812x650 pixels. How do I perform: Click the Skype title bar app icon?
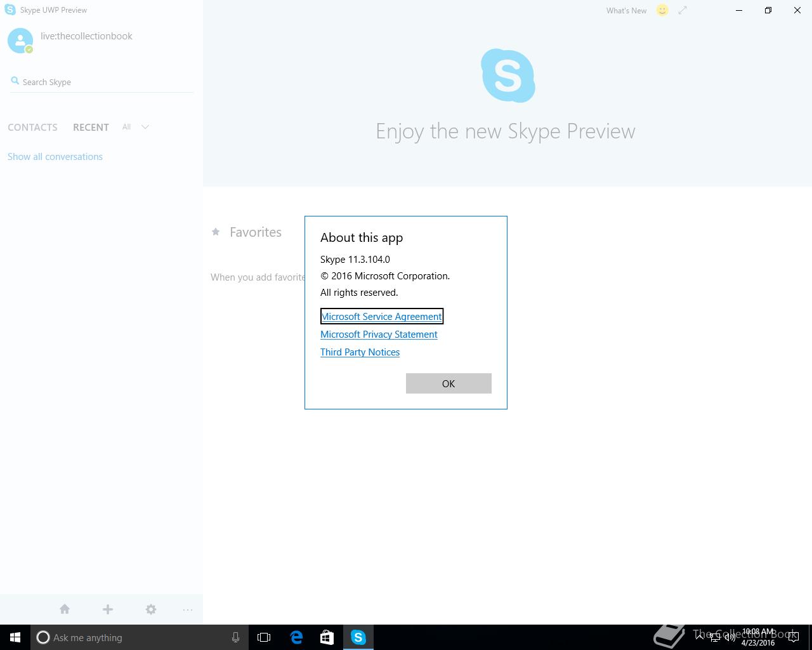(x=10, y=10)
